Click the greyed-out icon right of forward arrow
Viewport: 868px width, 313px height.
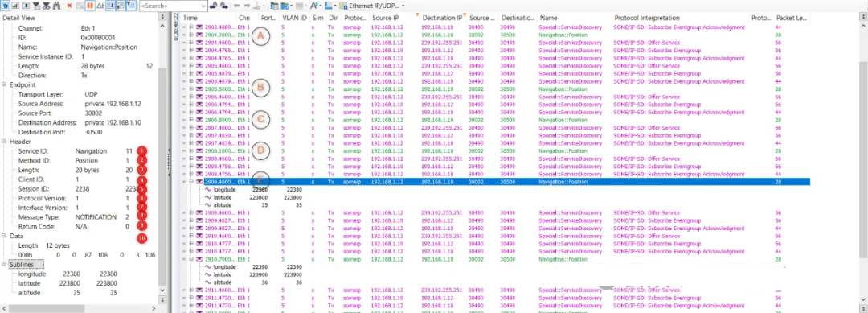[258, 6]
